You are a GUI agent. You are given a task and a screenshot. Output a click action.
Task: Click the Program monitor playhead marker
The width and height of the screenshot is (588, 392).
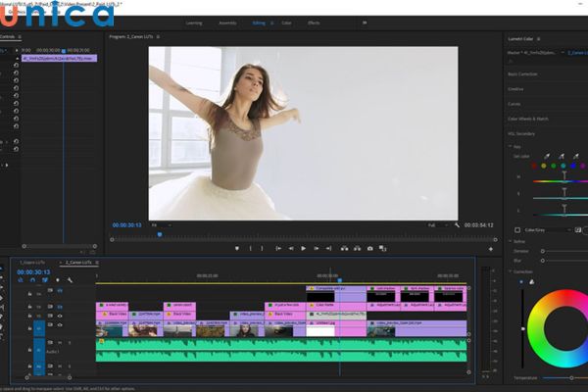pos(160,234)
